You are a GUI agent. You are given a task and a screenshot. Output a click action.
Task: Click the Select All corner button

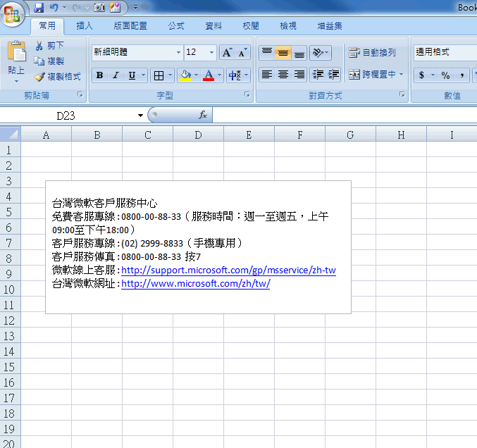pos(11,134)
